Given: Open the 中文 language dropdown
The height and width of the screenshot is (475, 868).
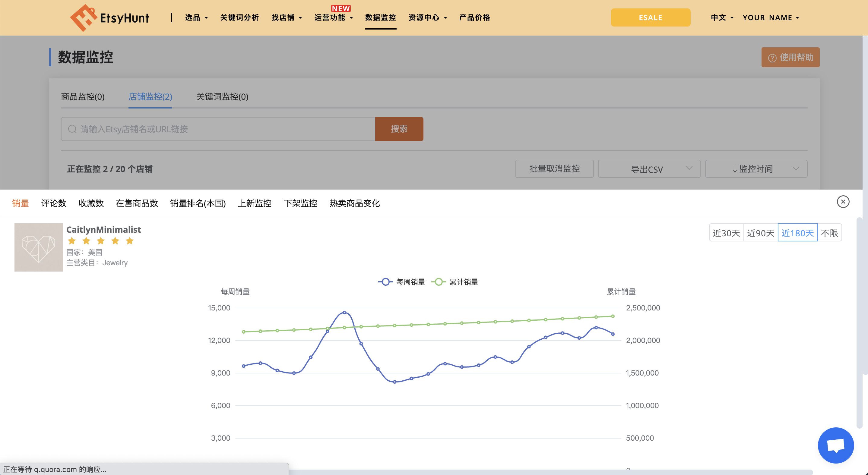Looking at the screenshot, I should click(722, 17).
